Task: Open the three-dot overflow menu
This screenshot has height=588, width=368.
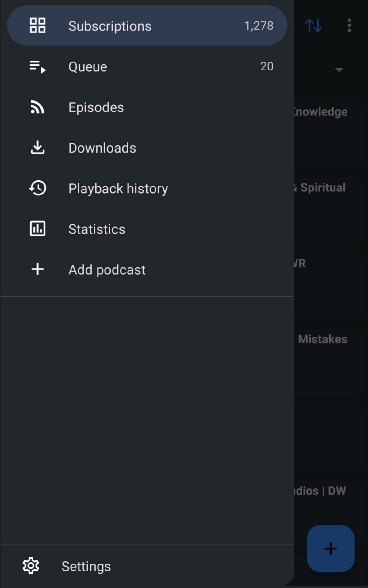Action: 349,25
